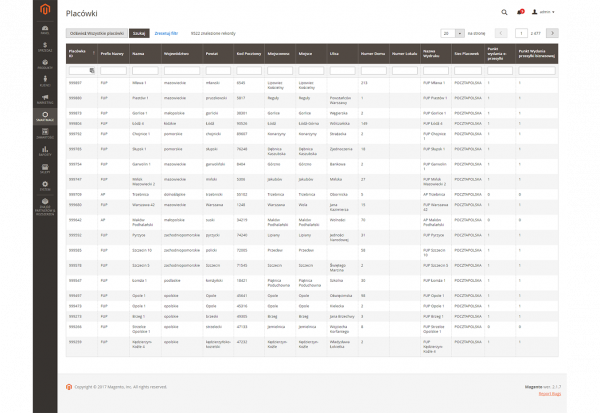Screen dimensions: 600x413
Task: Open the notifications bell icon
Action: coord(520,12)
